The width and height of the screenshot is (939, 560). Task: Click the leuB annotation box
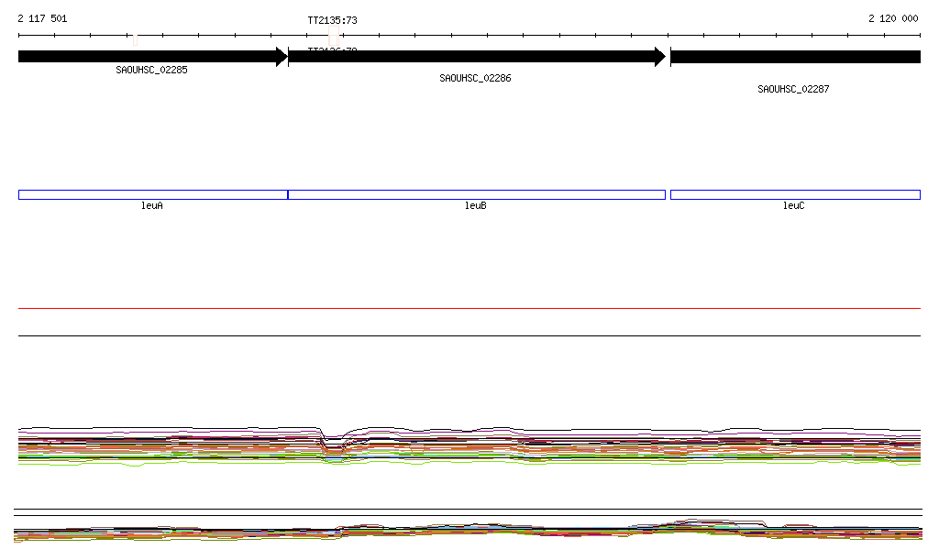(476, 194)
